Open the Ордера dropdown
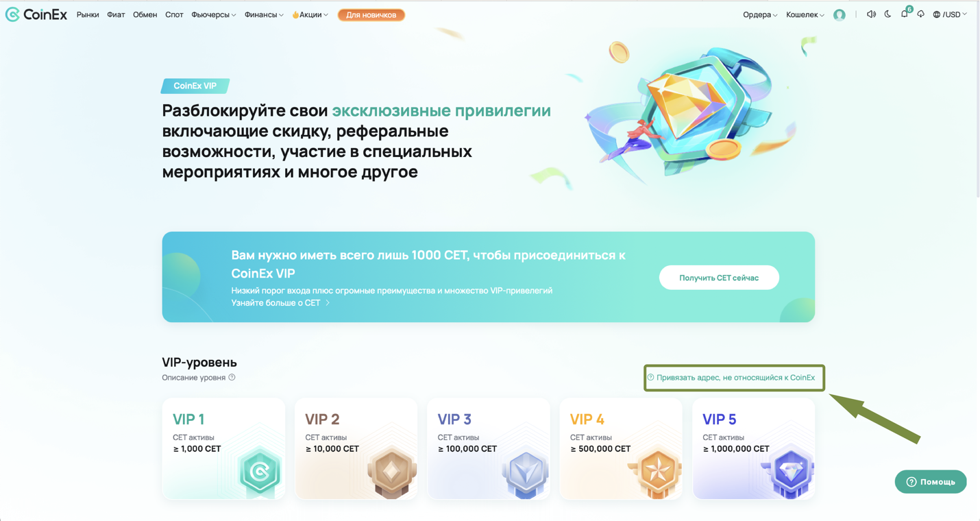This screenshot has height=521, width=980. (x=760, y=14)
